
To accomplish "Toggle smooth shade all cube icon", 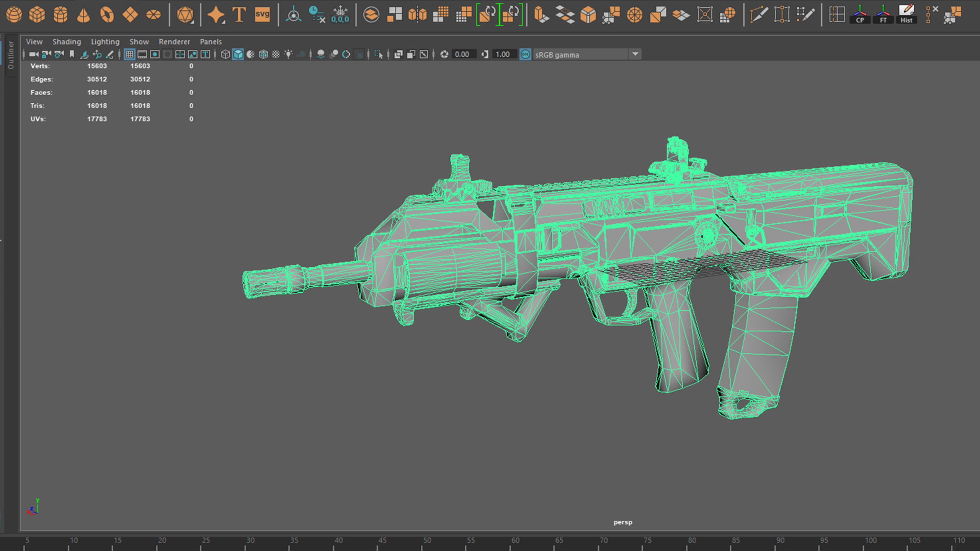I will 238,54.
